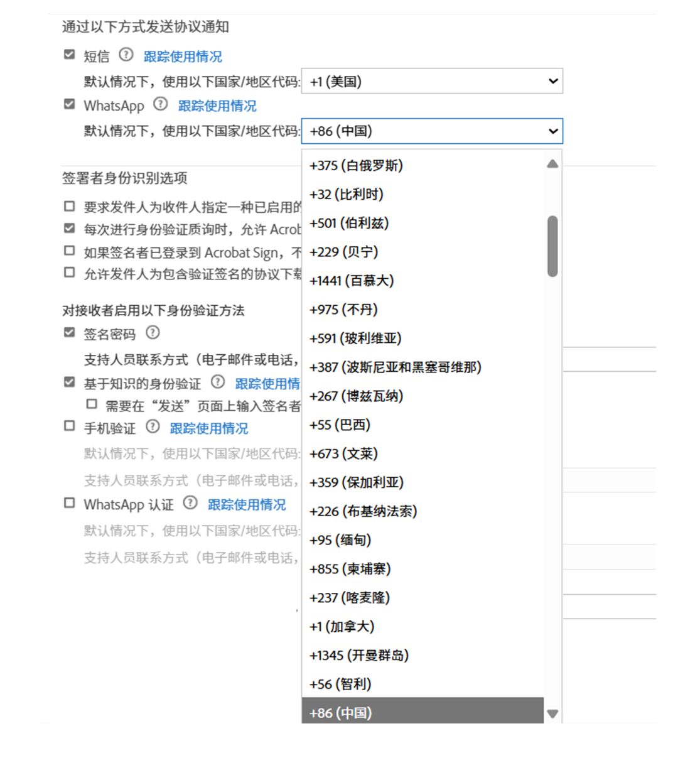
Task: Select +855 (柬埔寨) option
Action: (423, 569)
